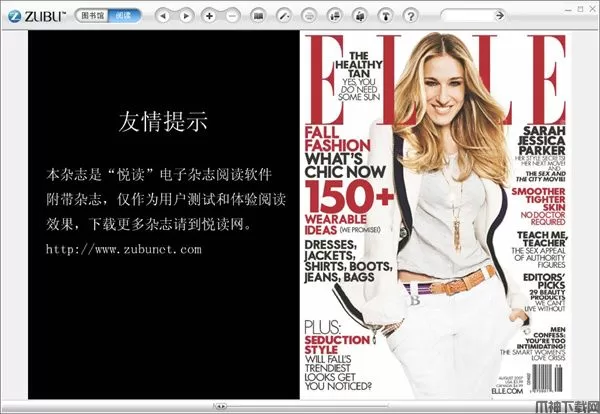Go to the previous page arrow
Screen dimensions: 600x414
pos(163,16)
